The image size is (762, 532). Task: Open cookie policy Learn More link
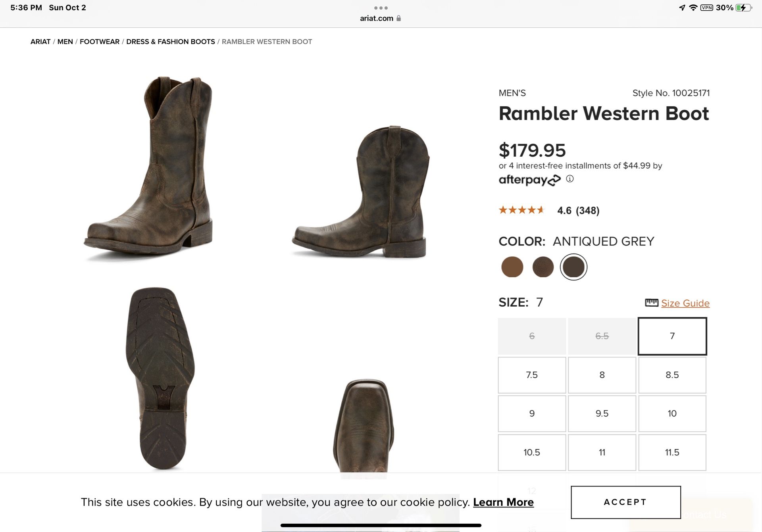tap(503, 502)
